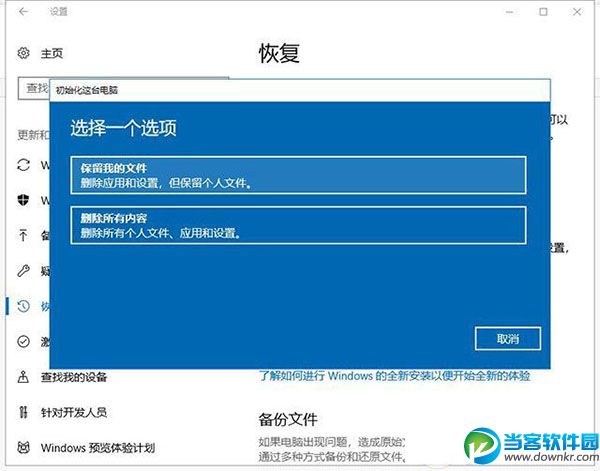
Task: Focus the Settings search box
Action: click(34, 88)
